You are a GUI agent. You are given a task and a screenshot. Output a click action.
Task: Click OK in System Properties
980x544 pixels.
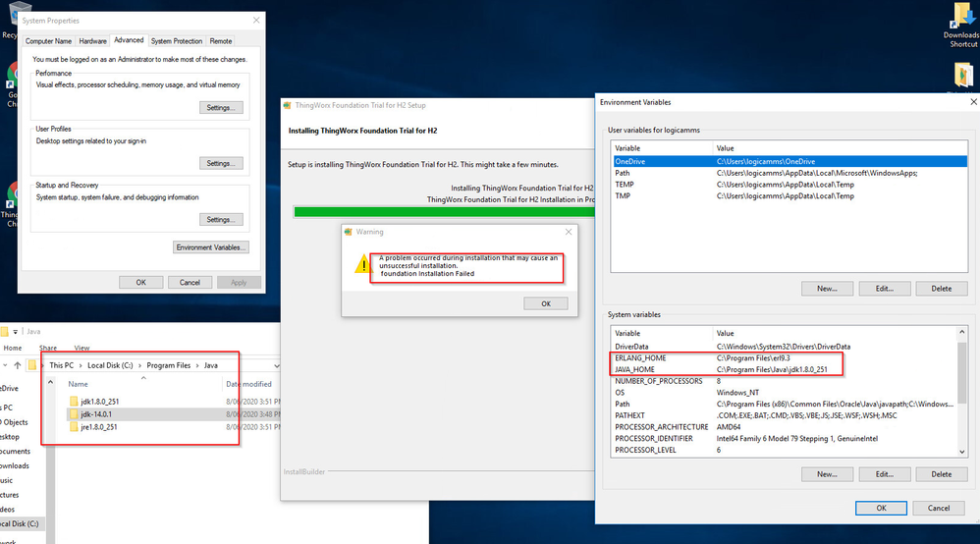coord(141,283)
